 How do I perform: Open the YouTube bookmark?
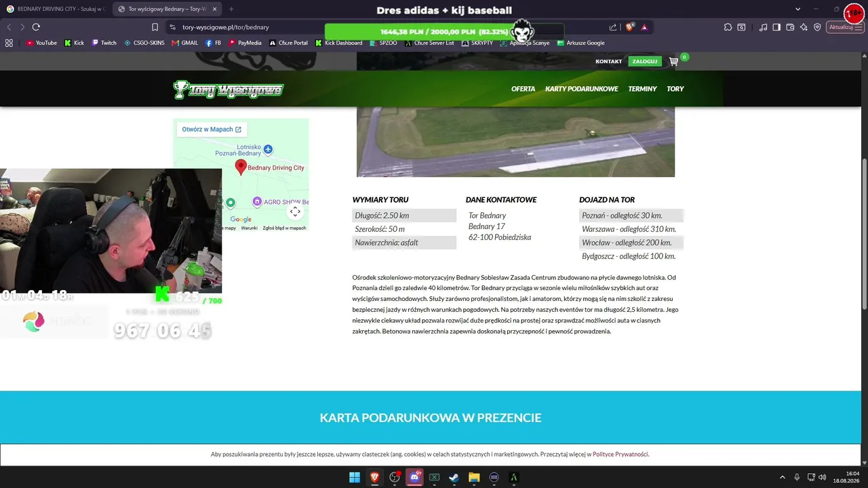(x=41, y=43)
